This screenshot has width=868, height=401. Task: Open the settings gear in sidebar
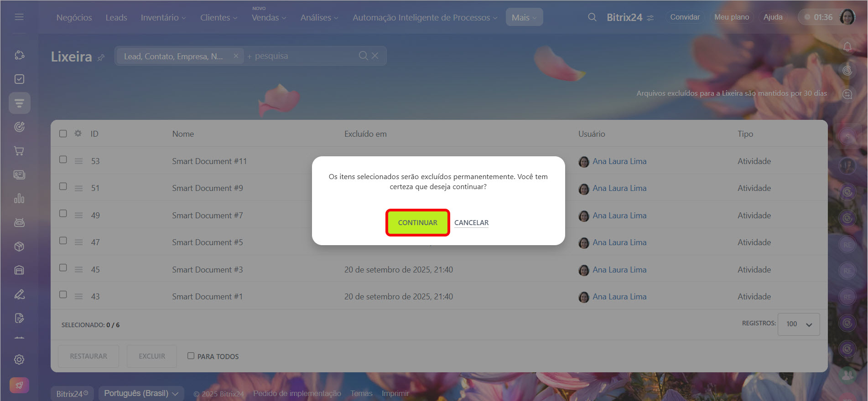[19, 360]
